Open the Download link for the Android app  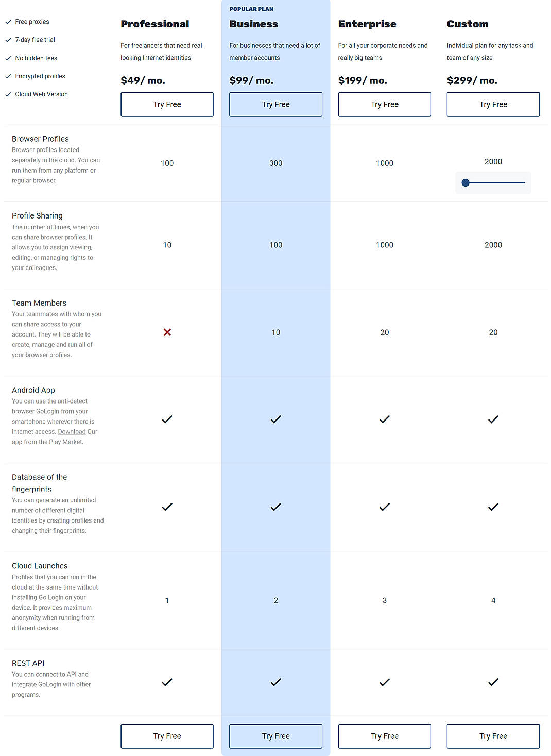click(72, 431)
